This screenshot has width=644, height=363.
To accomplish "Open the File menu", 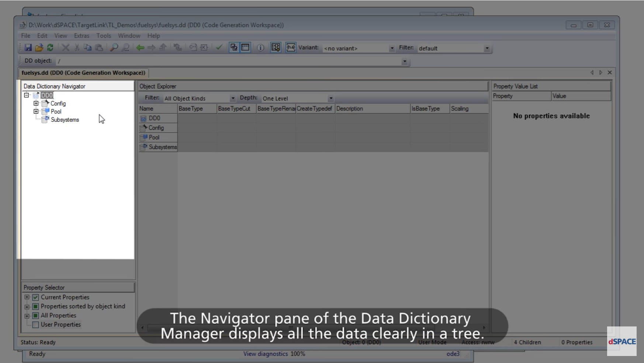I will (x=26, y=36).
